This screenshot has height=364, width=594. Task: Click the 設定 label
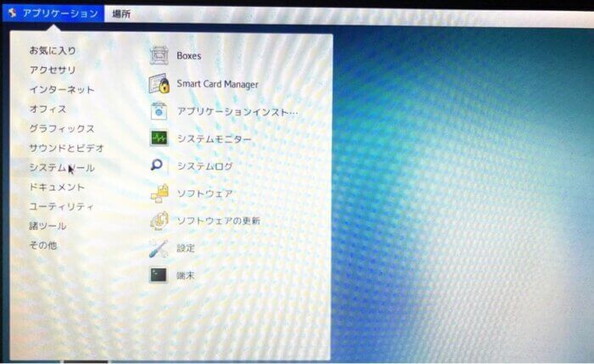pos(186,249)
